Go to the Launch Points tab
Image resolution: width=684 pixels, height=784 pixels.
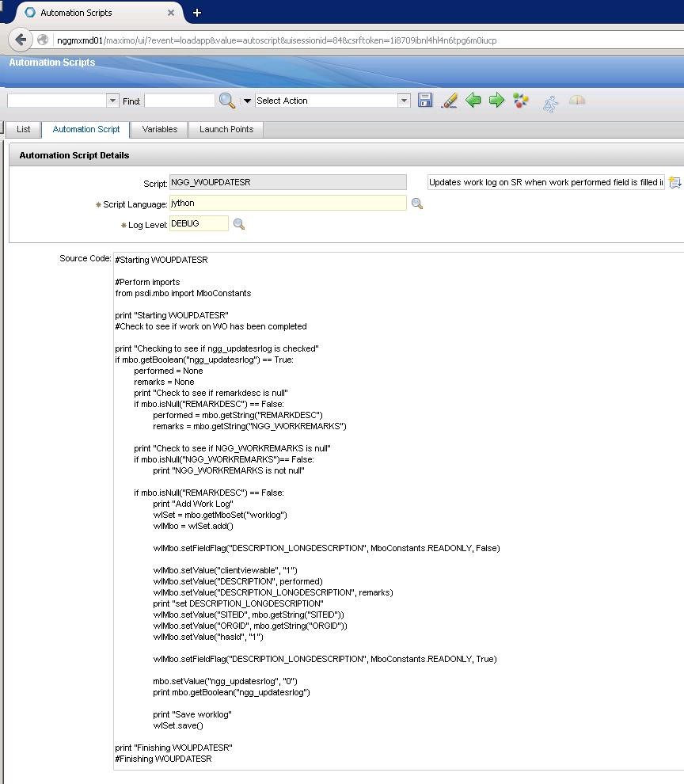[226, 129]
